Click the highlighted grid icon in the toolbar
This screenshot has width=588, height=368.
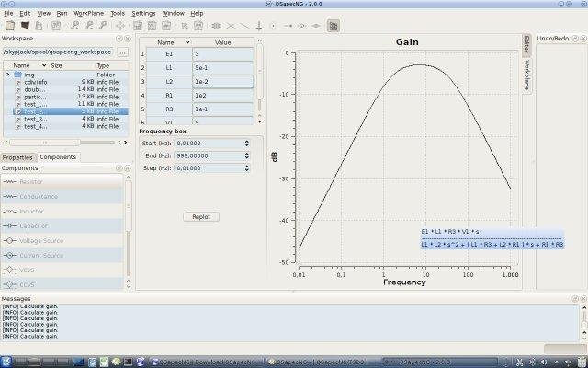(x=333, y=26)
